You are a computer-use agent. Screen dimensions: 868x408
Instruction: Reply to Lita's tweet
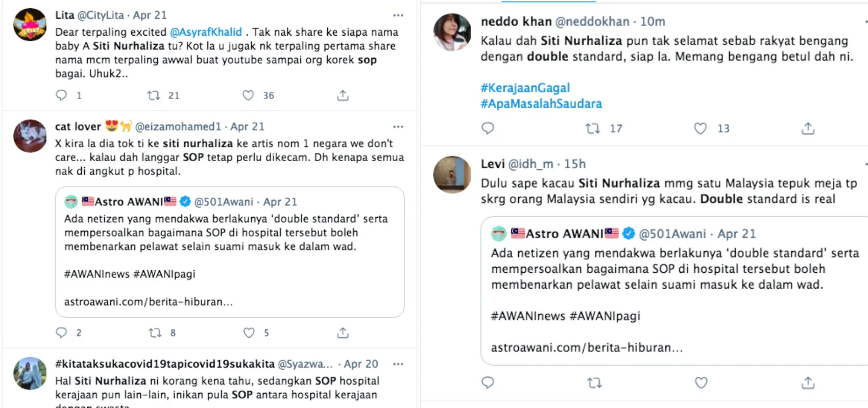[x=61, y=95]
